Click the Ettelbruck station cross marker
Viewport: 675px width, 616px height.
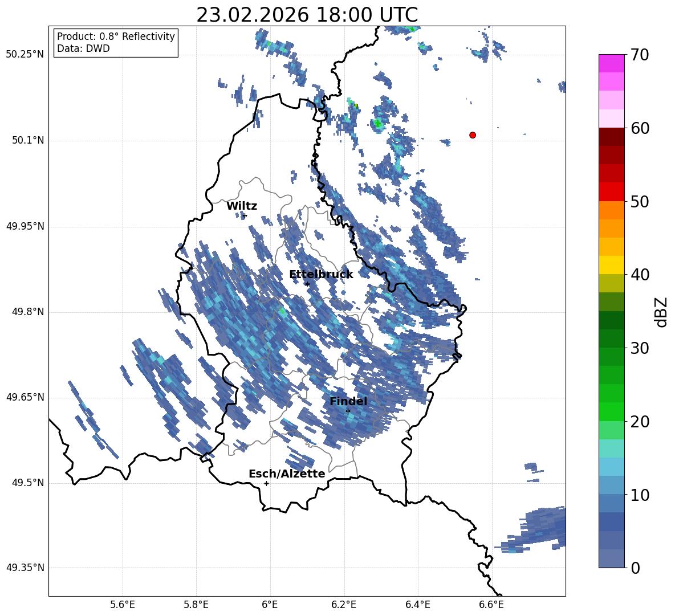coord(307,284)
